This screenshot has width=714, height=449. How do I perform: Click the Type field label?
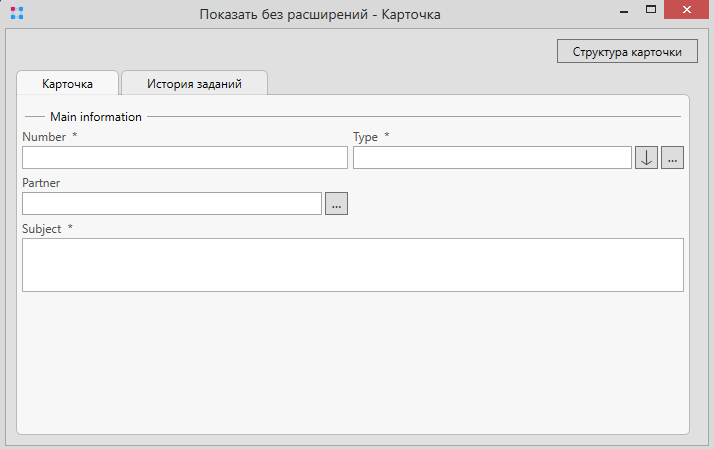click(365, 137)
